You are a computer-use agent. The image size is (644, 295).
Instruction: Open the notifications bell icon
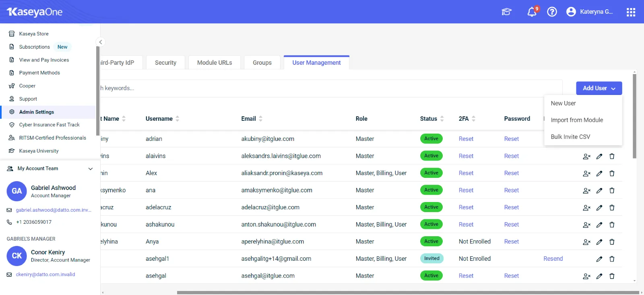tap(532, 12)
